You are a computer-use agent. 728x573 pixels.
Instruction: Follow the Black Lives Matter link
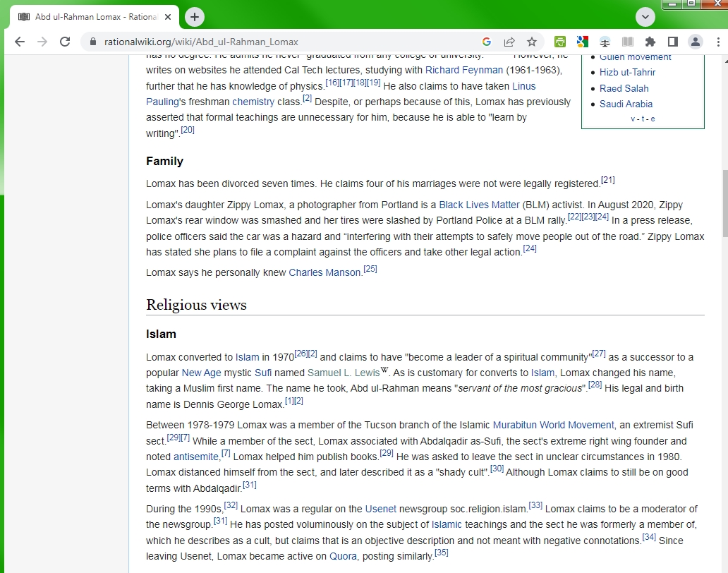479,205
